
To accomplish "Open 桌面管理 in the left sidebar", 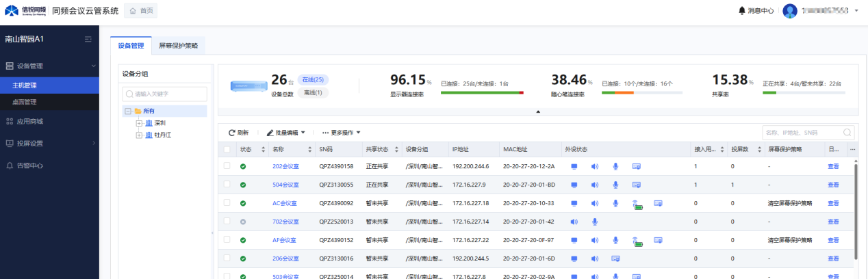I will point(25,102).
